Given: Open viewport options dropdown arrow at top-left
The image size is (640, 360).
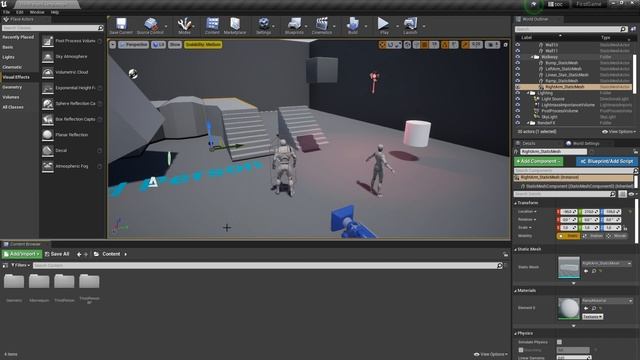Looking at the screenshot, I should [113, 44].
